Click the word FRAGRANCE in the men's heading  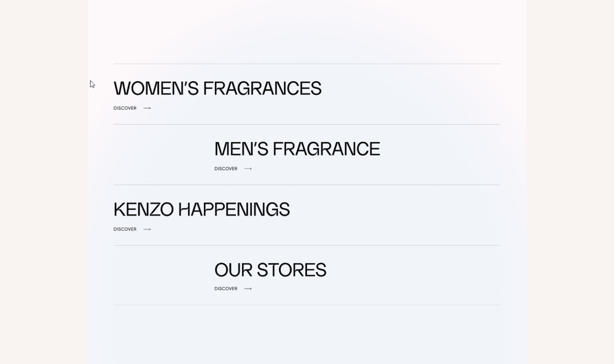326,149
